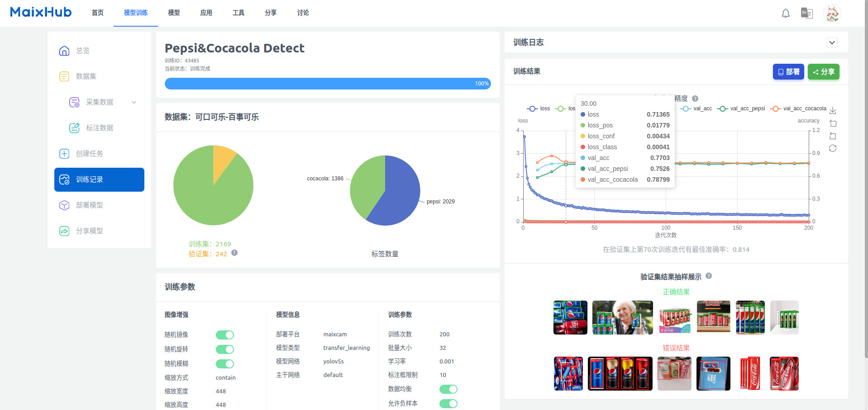Image resolution: width=868 pixels, height=410 pixels.
Task: Click the contain scaling mode value
Action: [x=226, y=378]
